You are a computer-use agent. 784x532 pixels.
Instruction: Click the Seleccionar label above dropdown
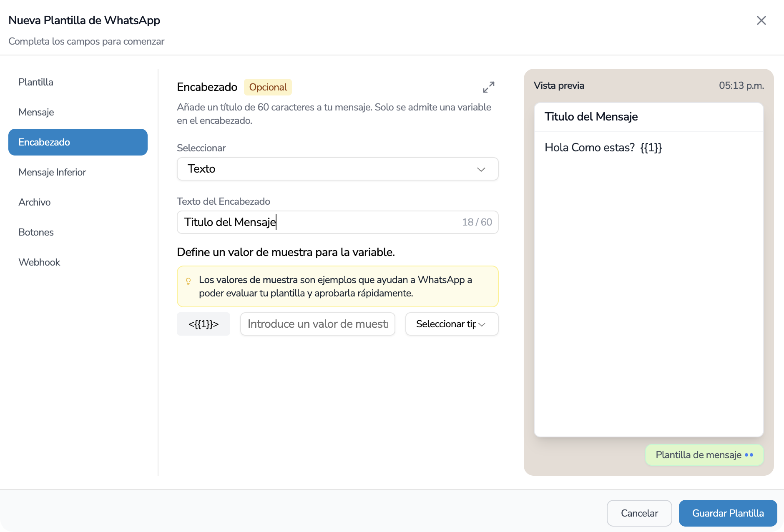point(201,148)
